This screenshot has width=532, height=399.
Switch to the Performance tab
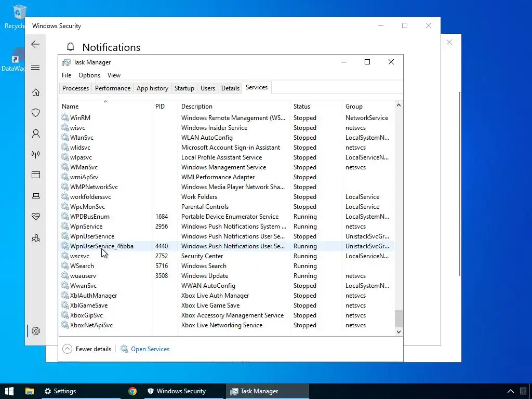pyautogui.click(x=113, y=88)
